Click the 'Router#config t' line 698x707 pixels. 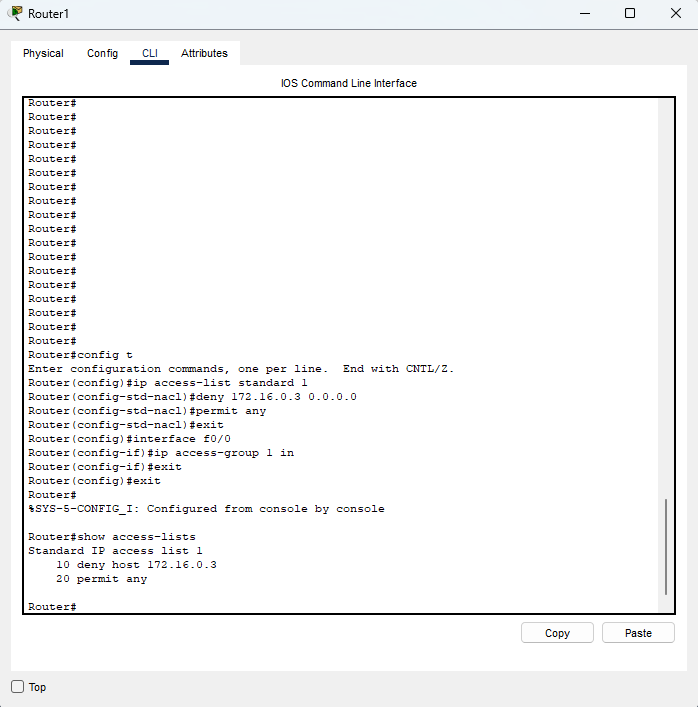(80, 355)
